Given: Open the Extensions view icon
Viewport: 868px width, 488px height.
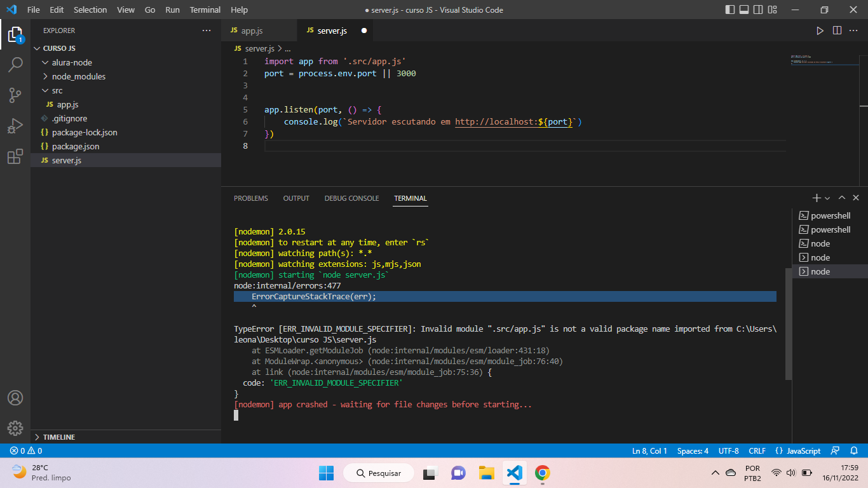Looking at the screenshot, I should click(15, 156).
